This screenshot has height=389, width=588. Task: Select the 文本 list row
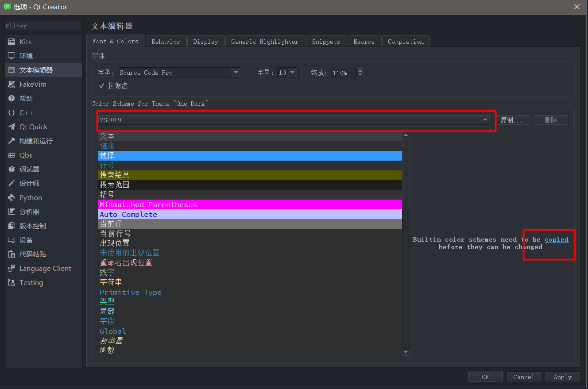tap(250, 136)
